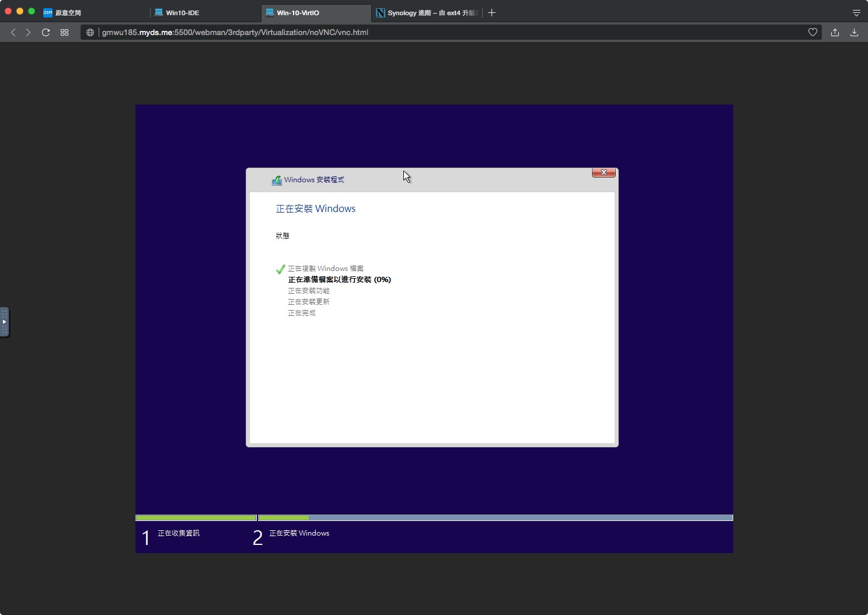Close the Windows 安裝程式 dialog

604,172
